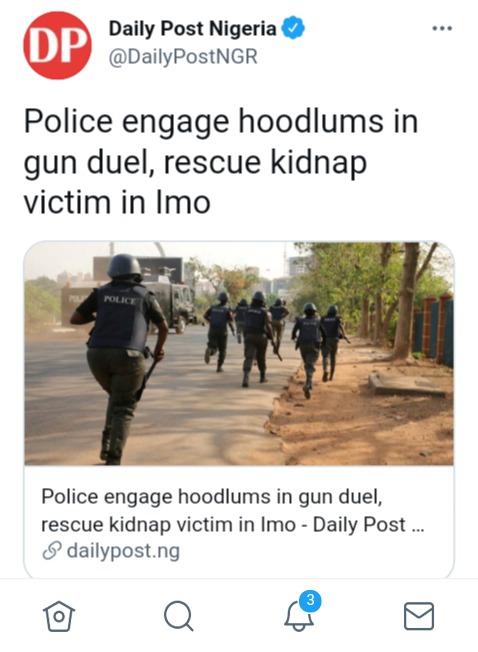This screenshot has height=652, width=478.
Task: Tap the 'victim in Imo' headline line
Action: [x=117, y=203]
